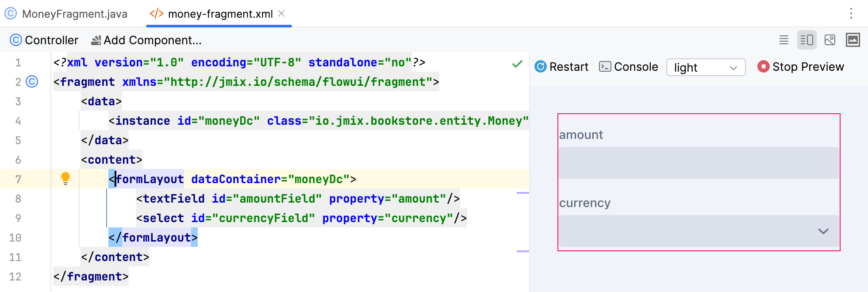Close the money-fragment.xml tab

(x=281, y=14)
